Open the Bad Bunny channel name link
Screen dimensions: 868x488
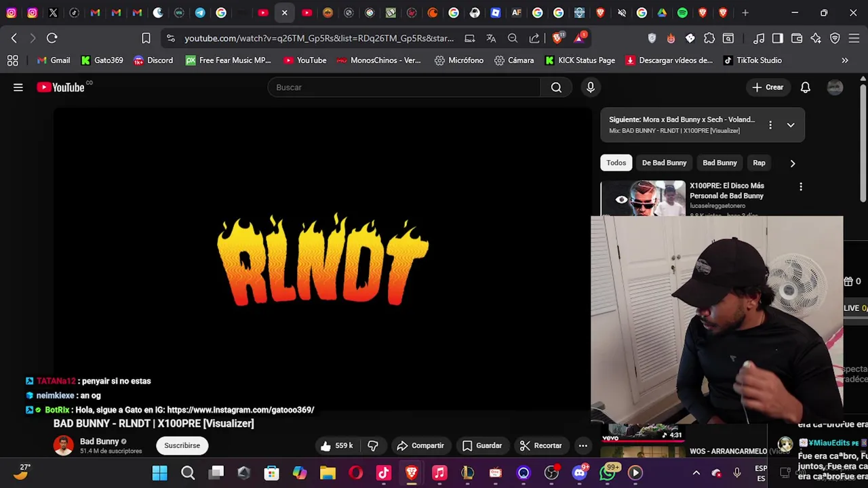99,441
